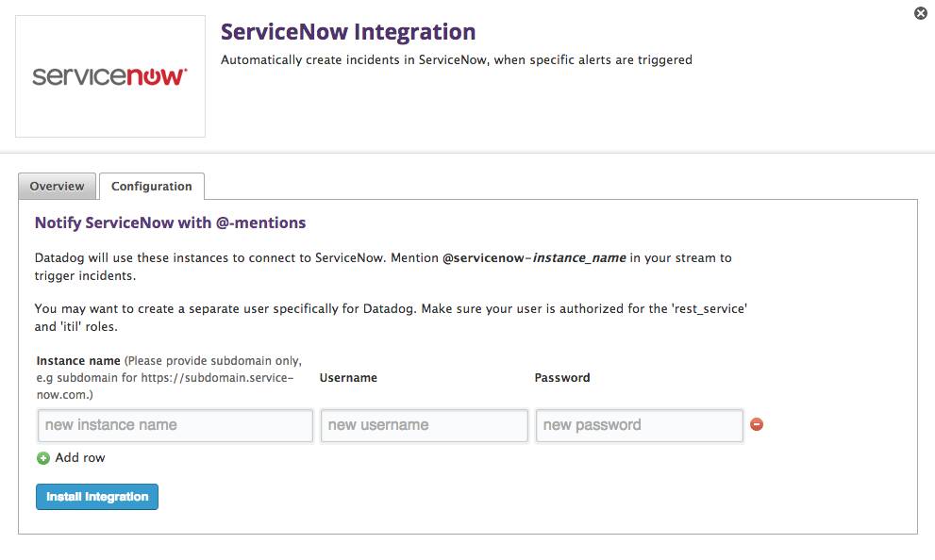Focus the new instance name field
The width and height of the screenshot is (935, 560).
coord(175,425)
